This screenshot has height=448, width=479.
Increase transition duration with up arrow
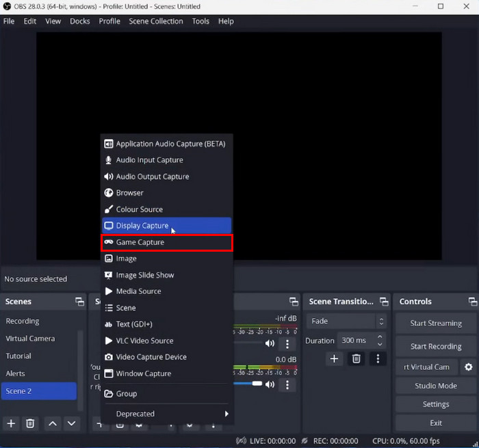[380, 337]
